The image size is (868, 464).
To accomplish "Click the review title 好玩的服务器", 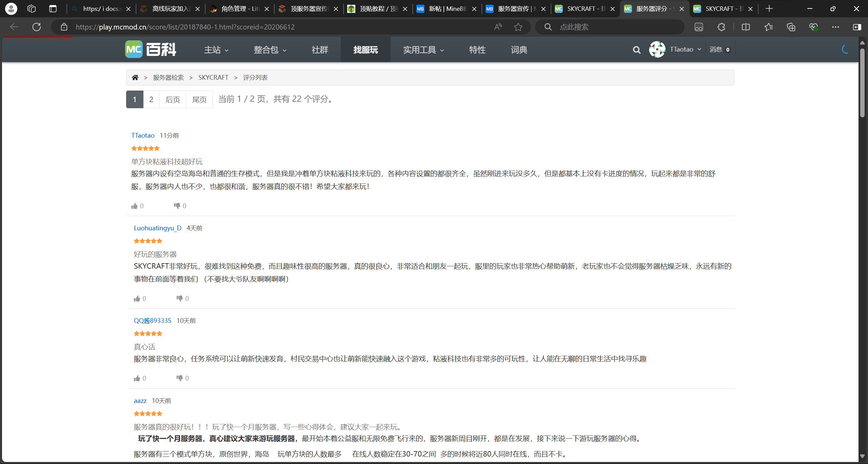I will (x=155, y=254).
